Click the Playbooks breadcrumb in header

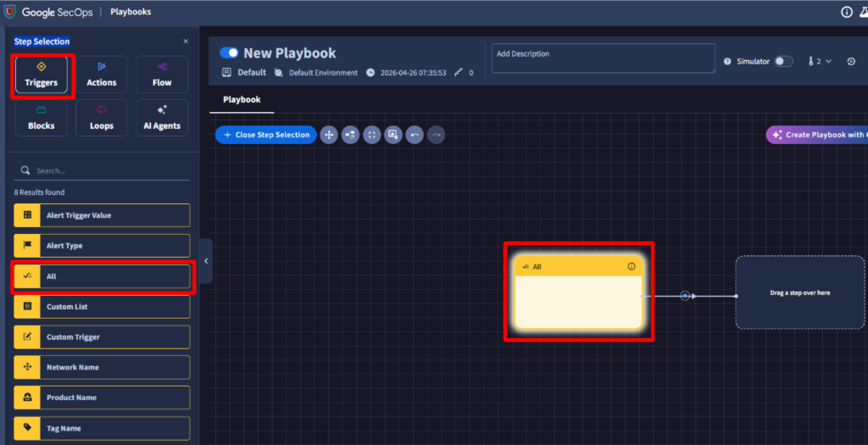coord(131,12)
